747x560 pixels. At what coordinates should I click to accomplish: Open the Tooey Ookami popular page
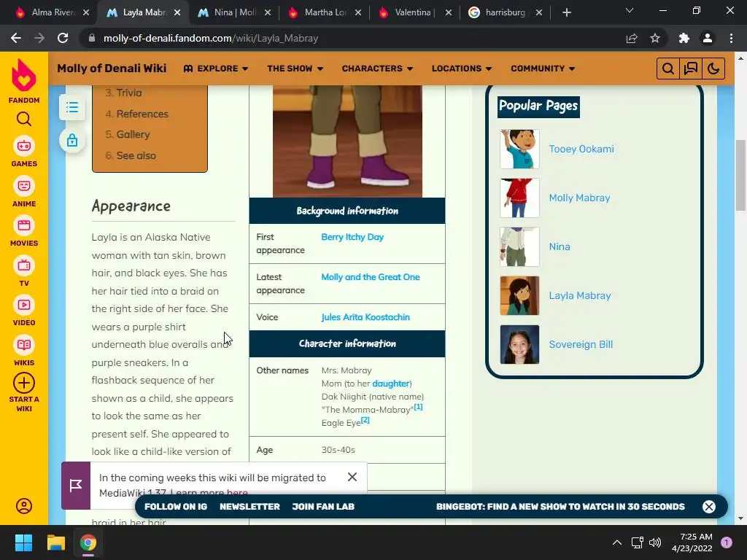pos(581,149)
